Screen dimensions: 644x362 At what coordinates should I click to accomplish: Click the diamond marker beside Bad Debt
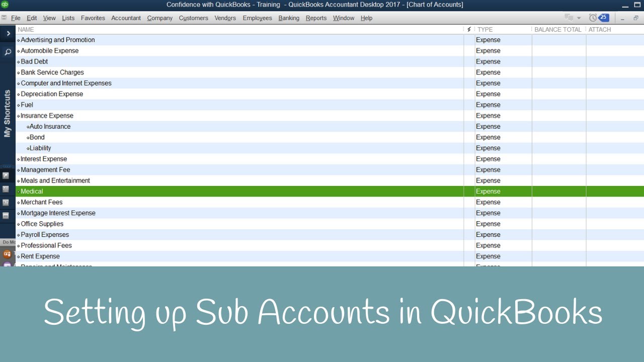click(x=19, y=62)
